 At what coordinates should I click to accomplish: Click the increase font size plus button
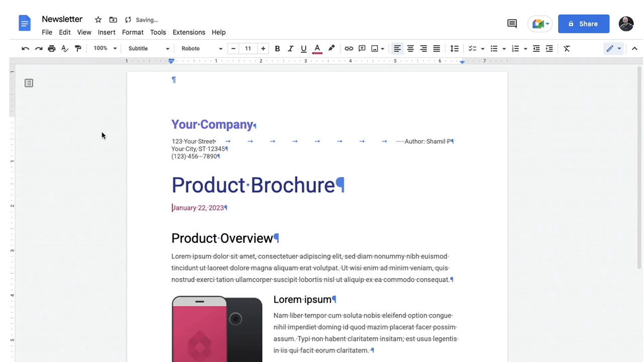[x=263, y=49]
